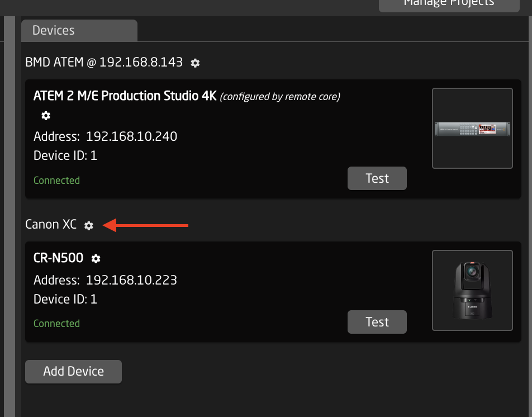Screen dimensions: 532x417
Task: Switch to the Devices tab
Action: click(53, 30)
